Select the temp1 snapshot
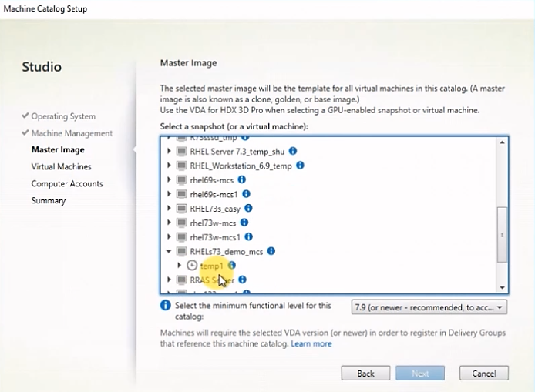 pos(212,266)
